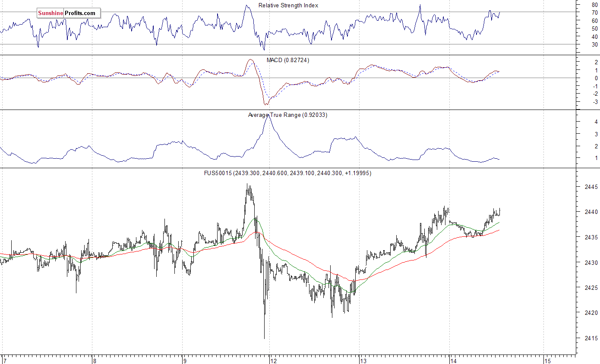Click MACD axis value 2

[x=597, y=63]
